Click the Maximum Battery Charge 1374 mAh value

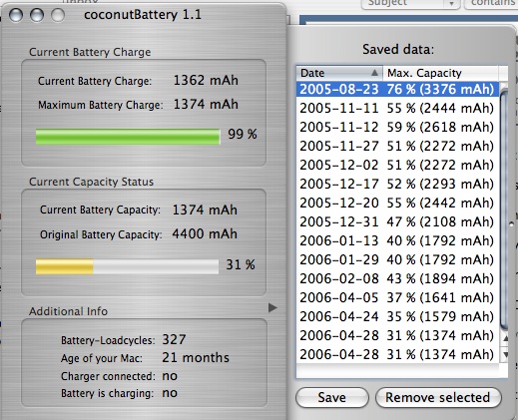click(x=206, y=104)
